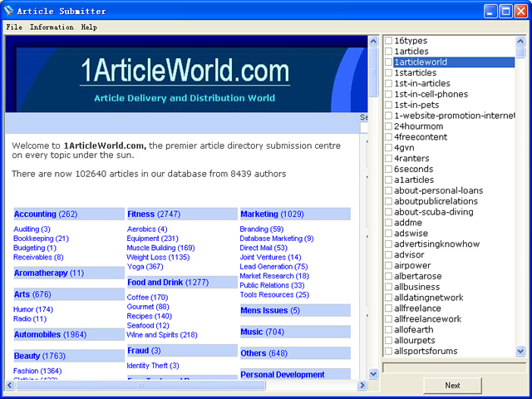Click the Automobiles (1964) link

pyautogui.click(x=50, y=334)
